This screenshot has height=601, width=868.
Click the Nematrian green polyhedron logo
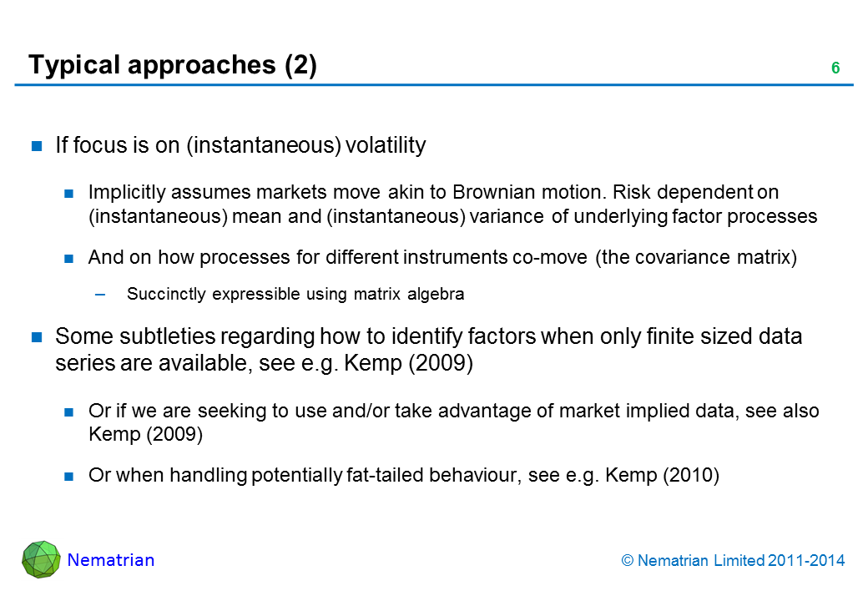(41, 559)
